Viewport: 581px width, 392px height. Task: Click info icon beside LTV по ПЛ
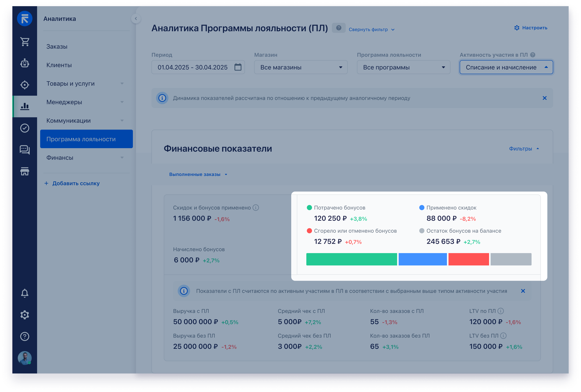(x=500, y=311)
